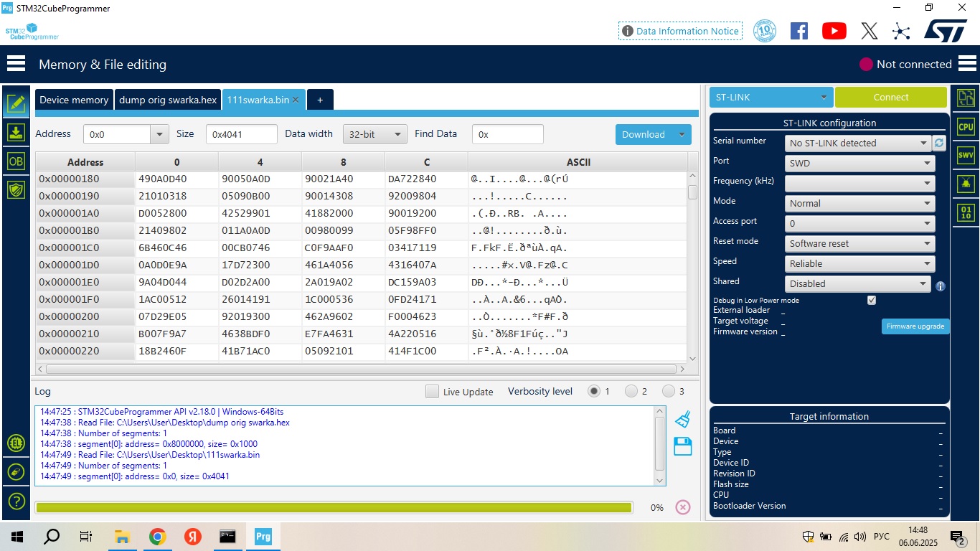Open the log/tools icon above help
The height and width of the screenshot is (551, 980).
pos(16,472)
